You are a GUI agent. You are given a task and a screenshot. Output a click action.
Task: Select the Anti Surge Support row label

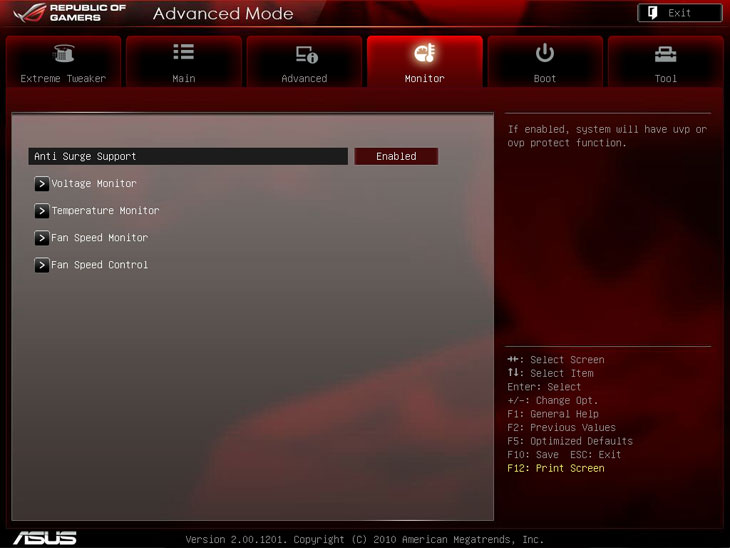click(86, 156)
